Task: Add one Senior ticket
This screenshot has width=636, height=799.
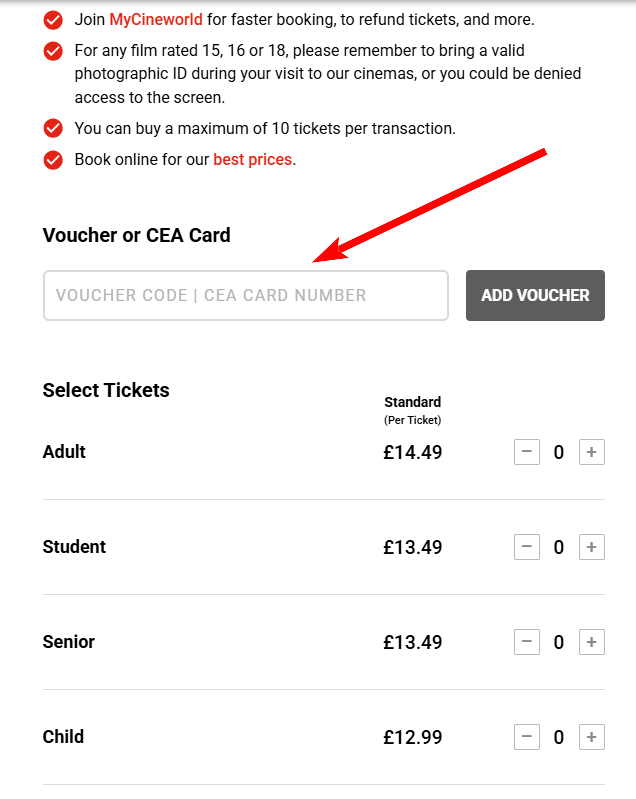Action: pyautogui.click(x=591, y=642)
